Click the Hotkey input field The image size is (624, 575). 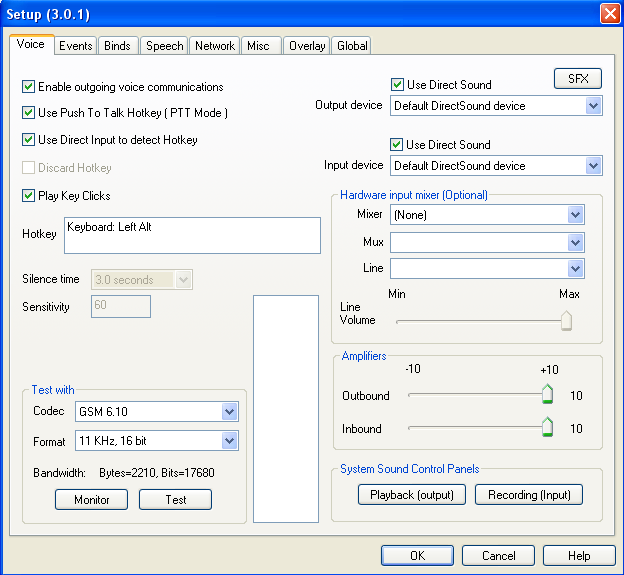pyautogui.click(x=193, y=235)
